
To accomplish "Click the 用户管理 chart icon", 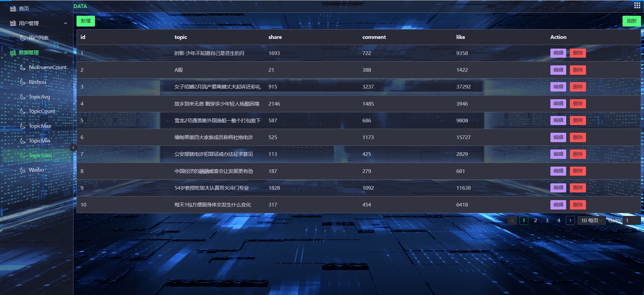I will coord(13,23).
